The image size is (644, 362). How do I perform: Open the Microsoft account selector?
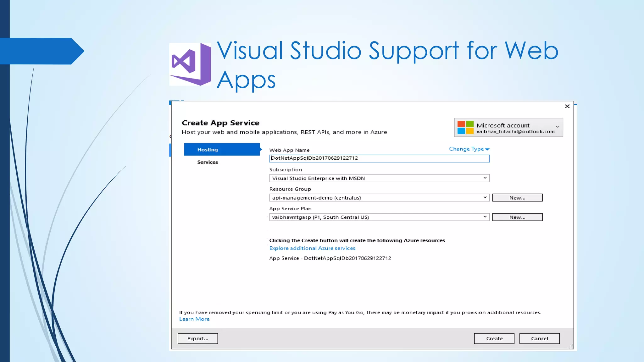tap(508, 127)
